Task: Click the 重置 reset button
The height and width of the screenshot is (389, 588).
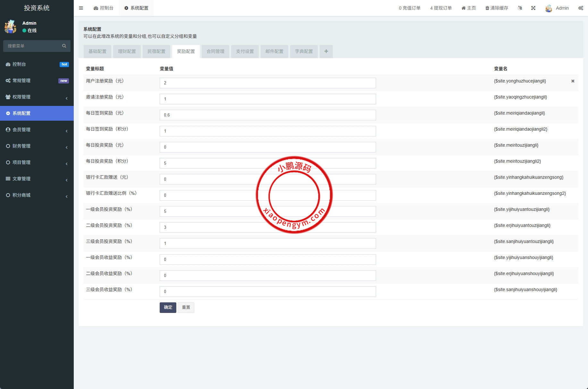Action: [x=186, y=307]
